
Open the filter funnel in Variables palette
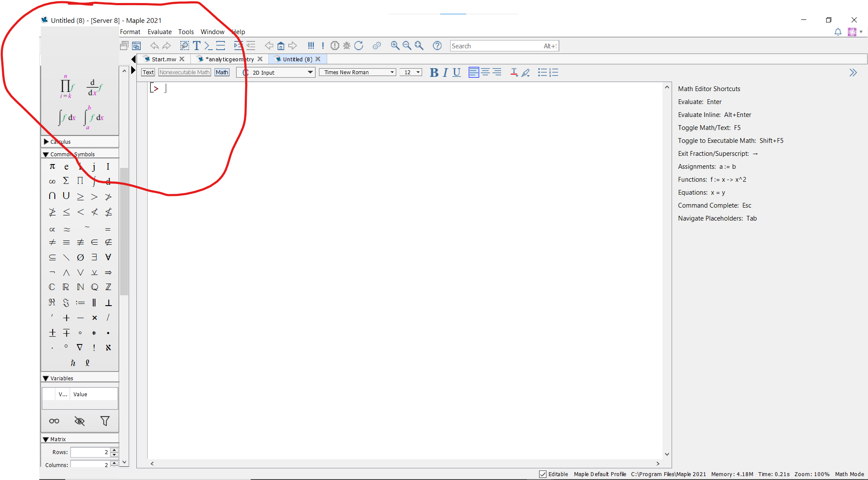[105, 421]
